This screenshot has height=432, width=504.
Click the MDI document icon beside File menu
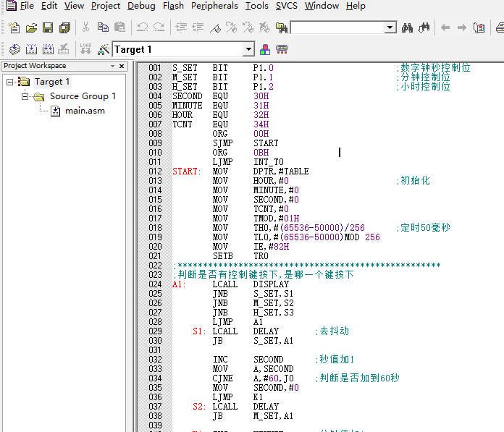point(12,6)
